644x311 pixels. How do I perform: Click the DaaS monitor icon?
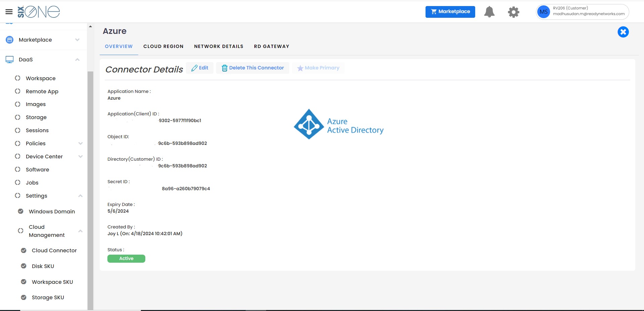pos(10,60)
